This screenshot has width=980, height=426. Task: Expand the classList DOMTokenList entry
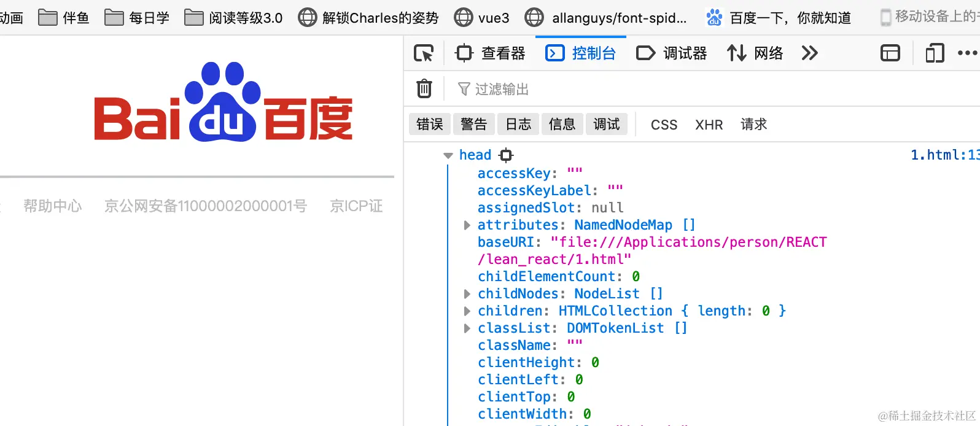(467, 328)
